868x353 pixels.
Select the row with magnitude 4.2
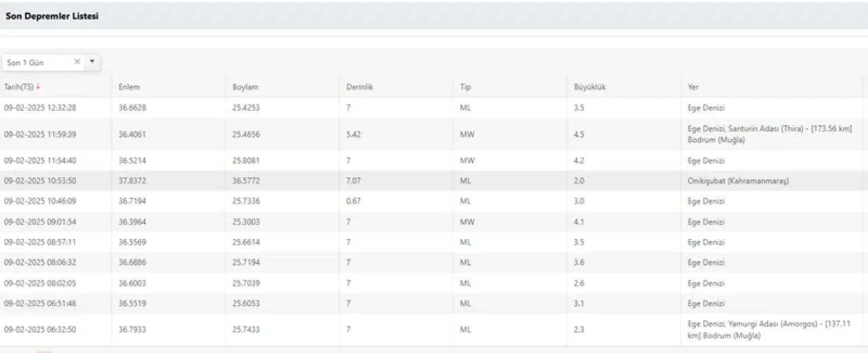pos(434,161)
